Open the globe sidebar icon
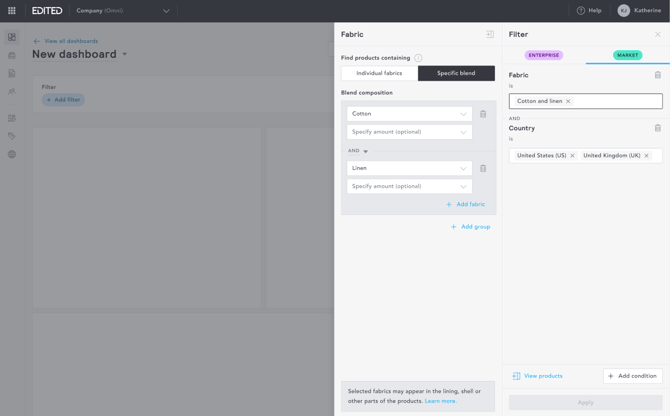 click(x=12, y=154)
